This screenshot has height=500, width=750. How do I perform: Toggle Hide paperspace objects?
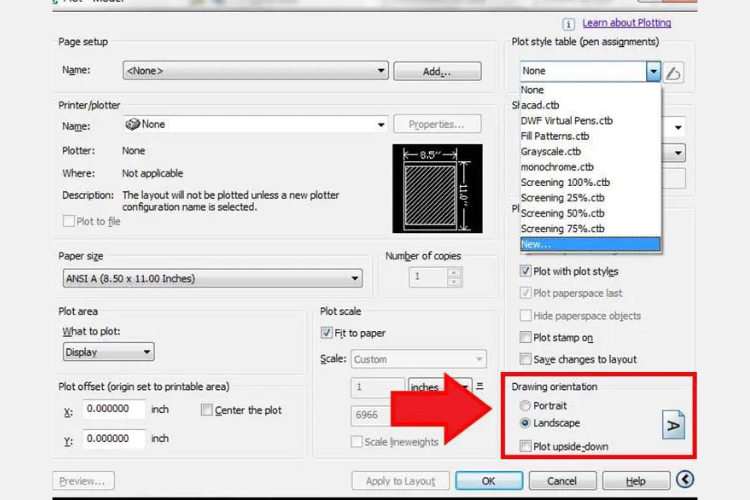(x=525, y=315)
